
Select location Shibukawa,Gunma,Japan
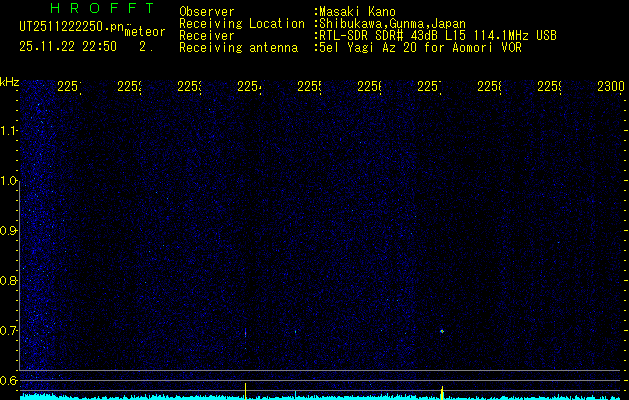tap(392, 24)
